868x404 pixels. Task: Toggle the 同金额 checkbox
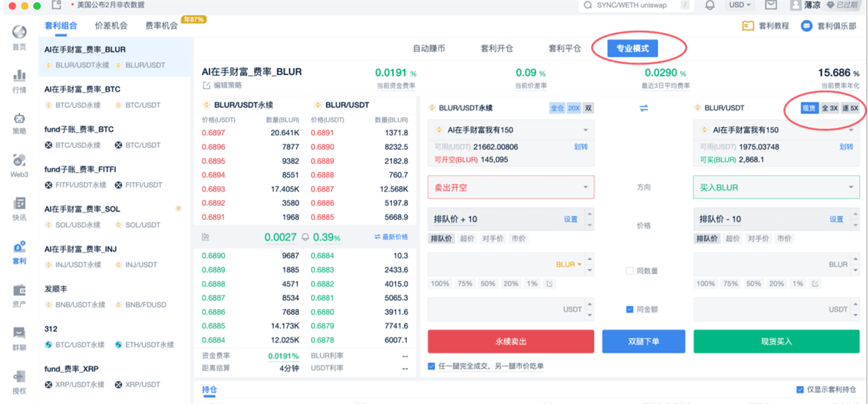[x=630, y=310]
